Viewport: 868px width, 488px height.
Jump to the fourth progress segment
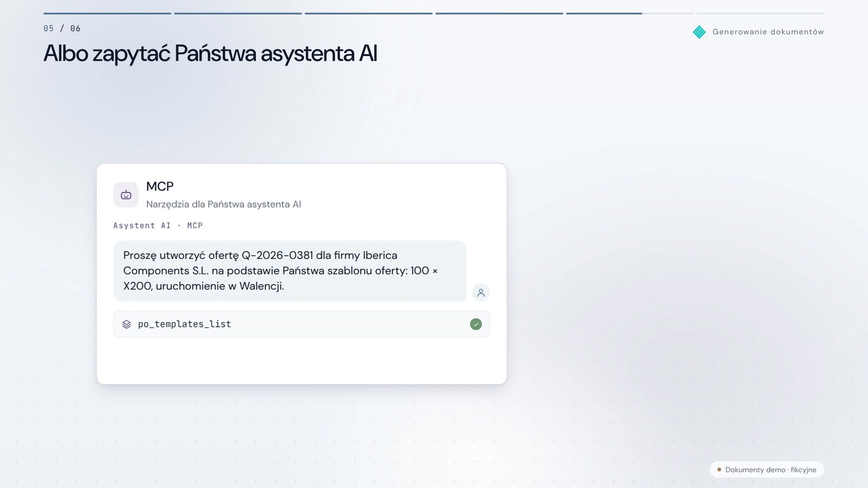[x=499, y=14]
